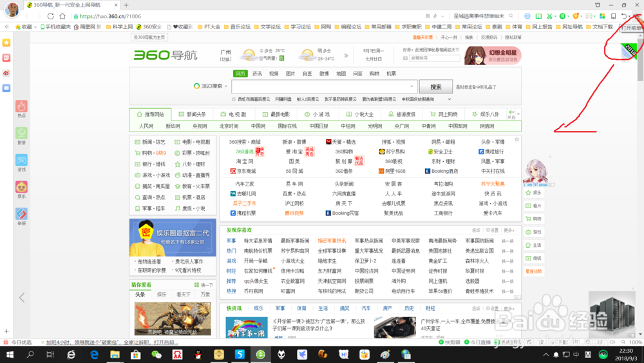
Task: Open 设置 in 发现你喜欢 header
Action: [x=492, y=230]
